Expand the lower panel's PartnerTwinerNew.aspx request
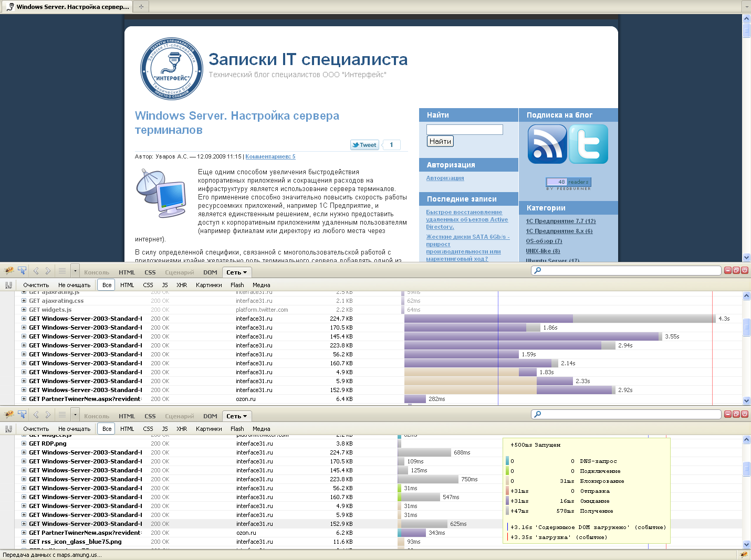Image resolution: width=751 pixels, height=560 pixels. [x=24, y=533]
